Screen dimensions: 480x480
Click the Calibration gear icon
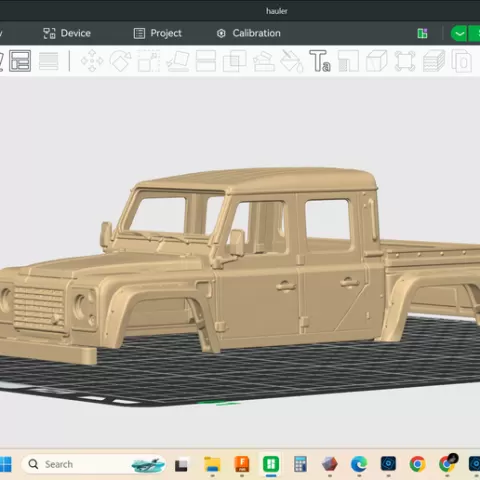click(221, 33)
